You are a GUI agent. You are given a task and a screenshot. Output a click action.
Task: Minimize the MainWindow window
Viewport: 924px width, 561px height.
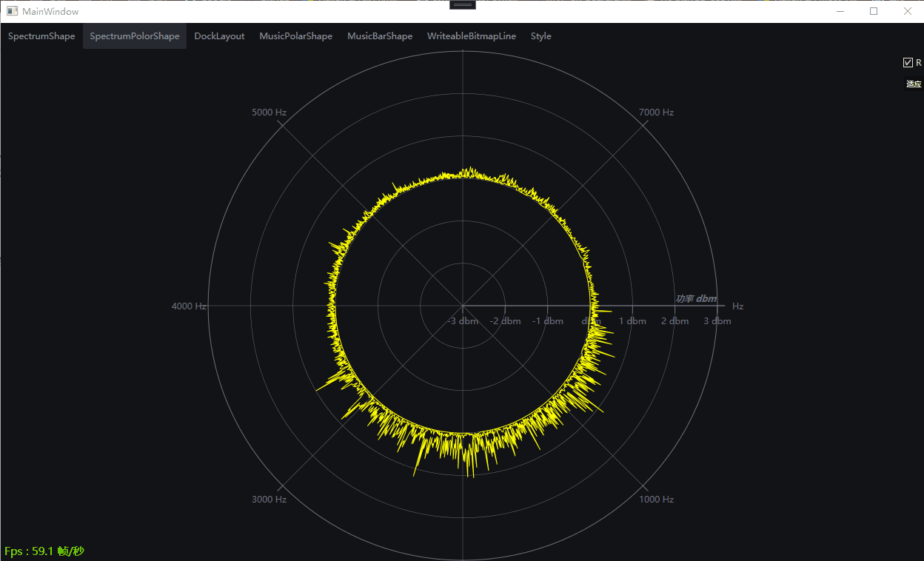coord(840,11)
